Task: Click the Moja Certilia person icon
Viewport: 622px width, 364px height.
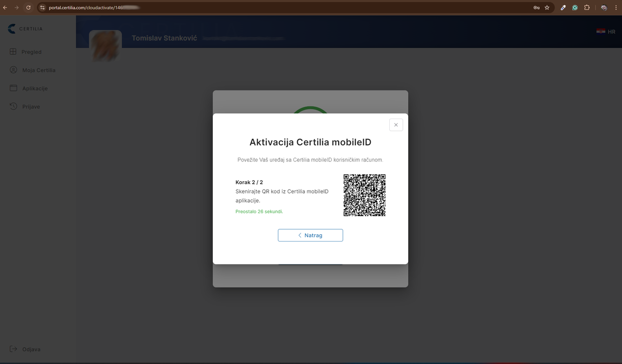Action: [x=13, y=69]
